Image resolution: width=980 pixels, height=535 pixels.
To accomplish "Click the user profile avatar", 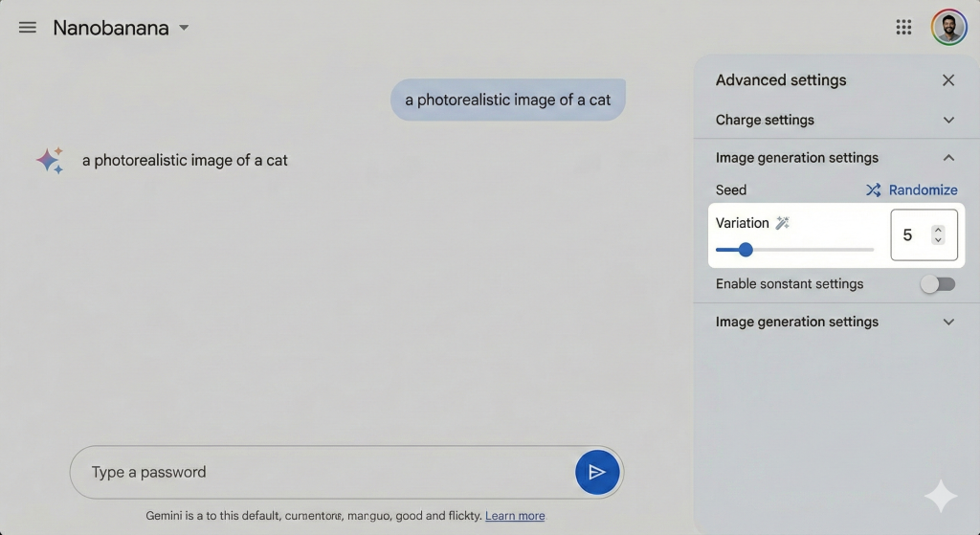I will [x=948, y=28].
